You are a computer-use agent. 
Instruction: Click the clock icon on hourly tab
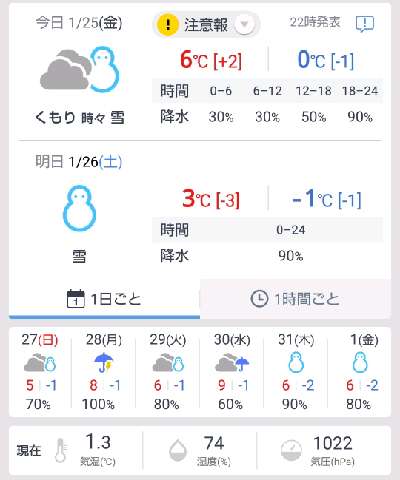click(x=259, y=298)
